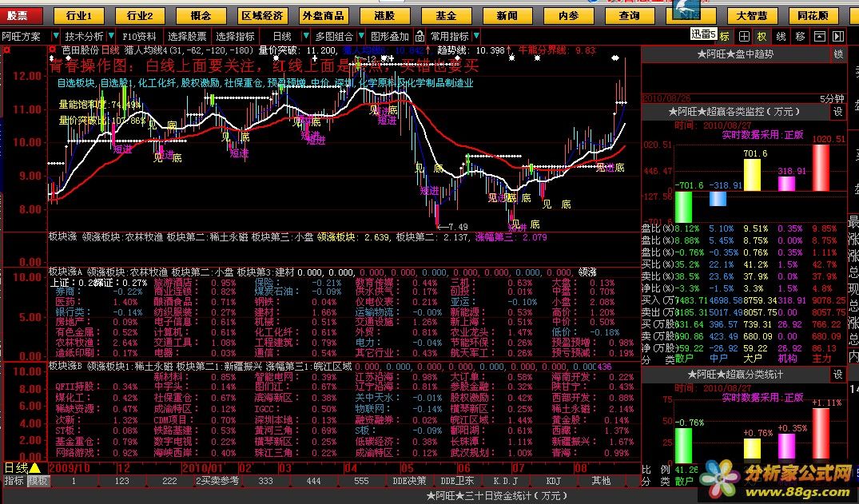Select the DDE卫东 template tab

[457, 481]
